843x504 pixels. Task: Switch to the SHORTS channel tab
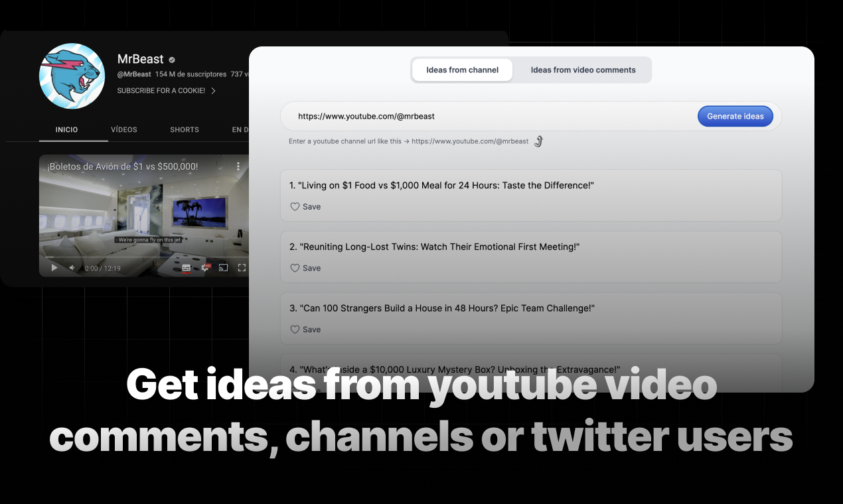[x=185, y=129]
